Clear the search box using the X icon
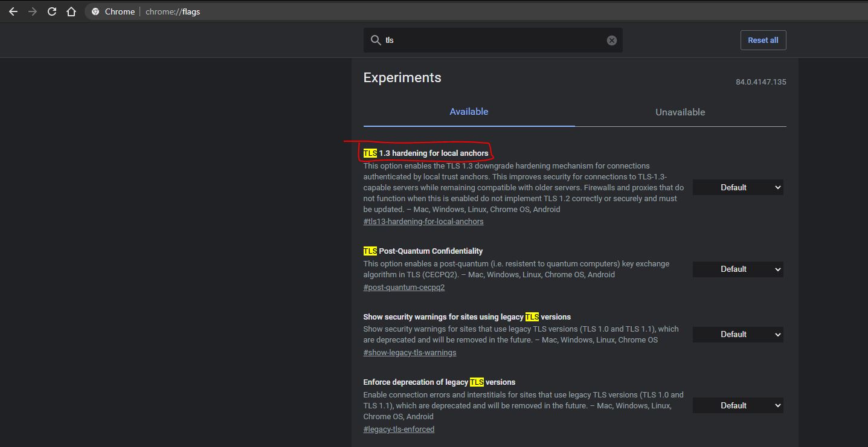The width and height of the screenshot is (868, 447). point(611,40)
